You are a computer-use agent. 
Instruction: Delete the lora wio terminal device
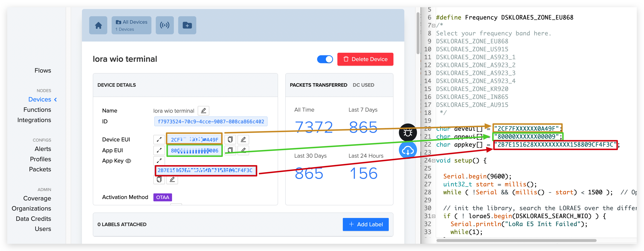pyautogui.click(x=365, y=59)
